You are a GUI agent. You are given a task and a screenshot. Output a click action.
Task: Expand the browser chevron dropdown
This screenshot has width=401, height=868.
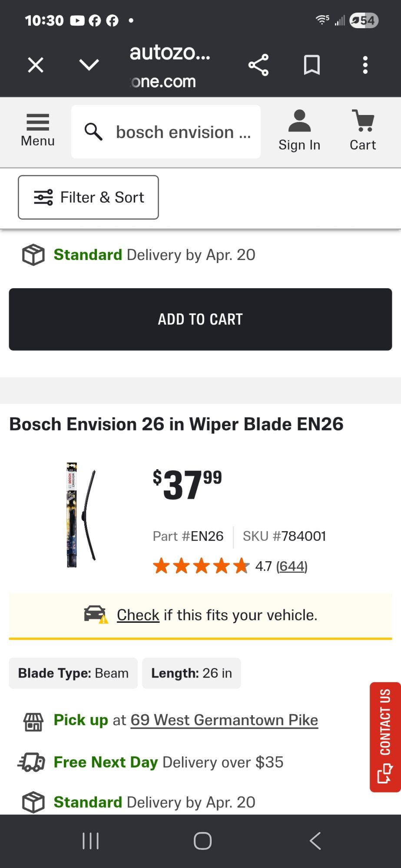(89, 65)
